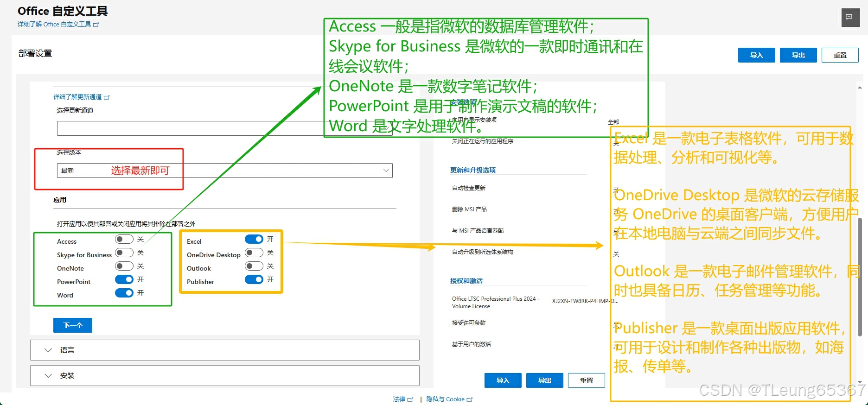This screenshot has width=868, height=405.
Task: Click the 应用 section heading
Action: click(x=60, y=200)
